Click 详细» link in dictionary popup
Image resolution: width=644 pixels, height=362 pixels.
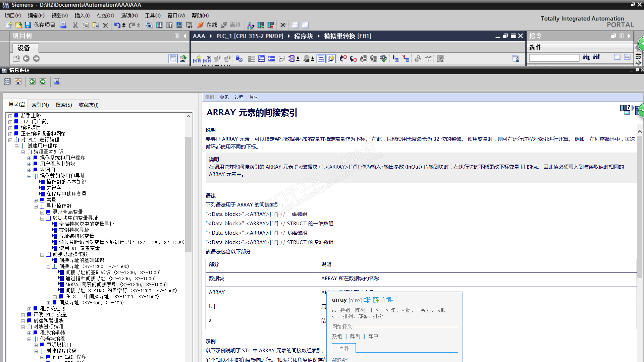[x=387, y=299]
